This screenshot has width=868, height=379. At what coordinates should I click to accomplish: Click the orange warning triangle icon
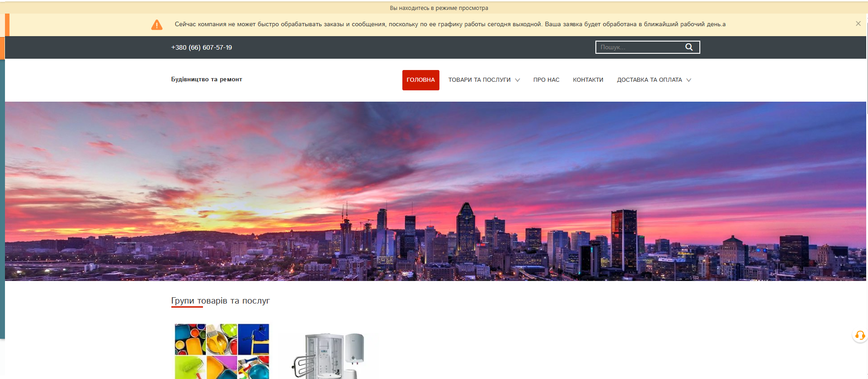point(156,25)
